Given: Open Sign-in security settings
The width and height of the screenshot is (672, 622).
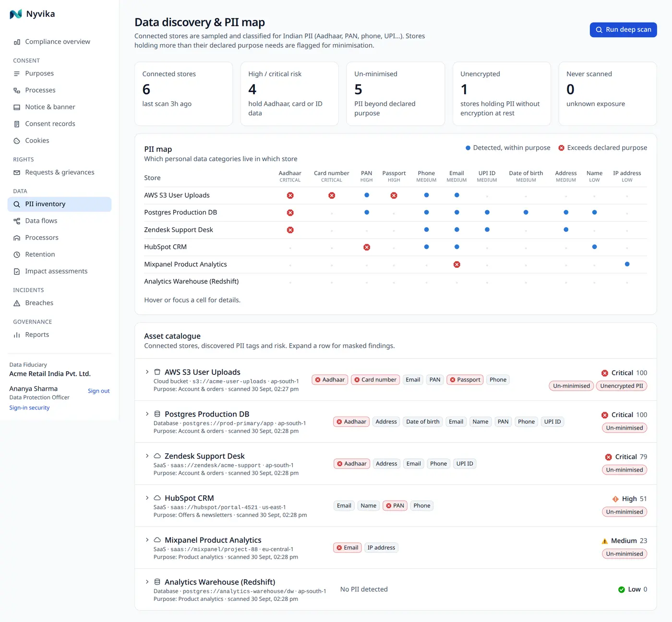Looking at the screenshot, I should click(29, 408).
